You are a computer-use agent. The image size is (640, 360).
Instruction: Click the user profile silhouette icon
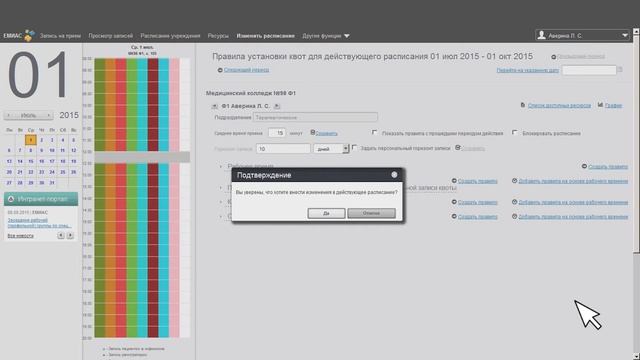pos(542,35)
